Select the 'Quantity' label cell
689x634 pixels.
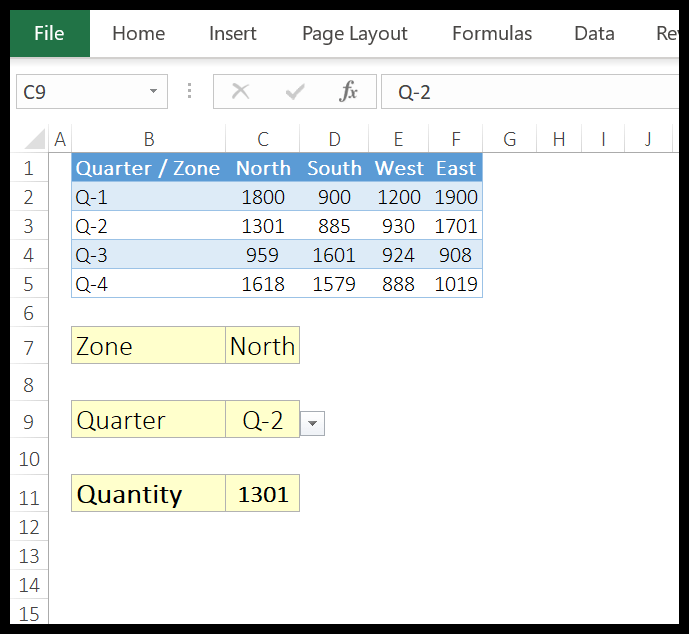click(149, 493)
